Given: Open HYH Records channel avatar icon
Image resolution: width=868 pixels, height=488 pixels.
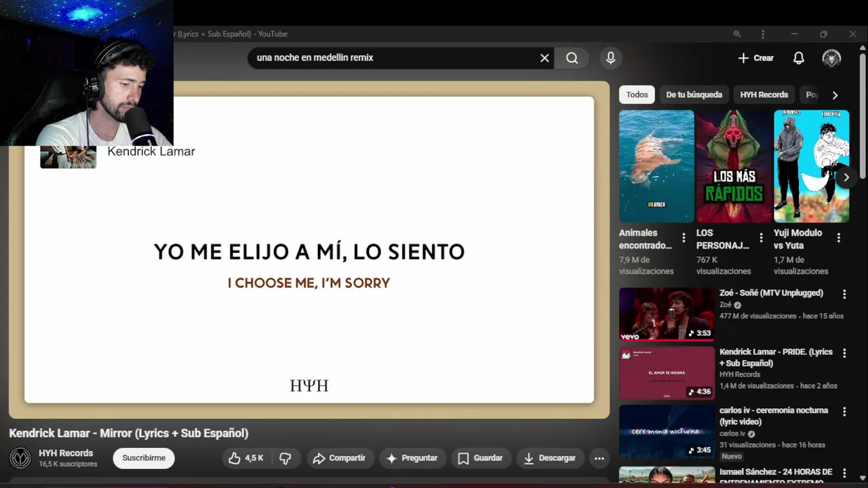Looking at the screenshot, I should click(20, 458).
